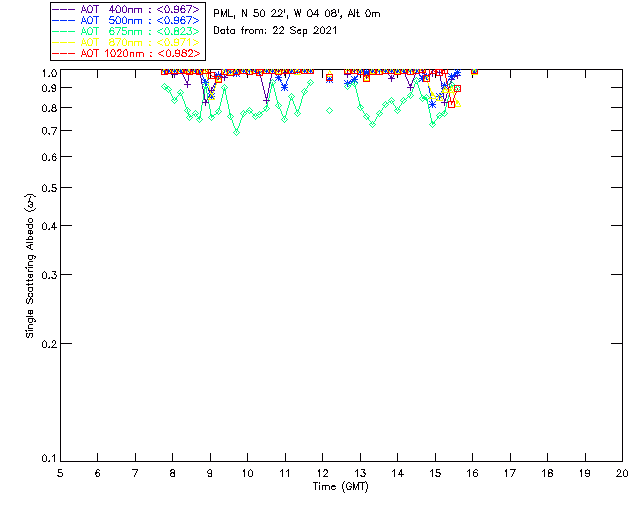The width and height of the screenshot is (640, 512).
Task: Click the AOT 675nm legend entry
Action: (127, 31)
